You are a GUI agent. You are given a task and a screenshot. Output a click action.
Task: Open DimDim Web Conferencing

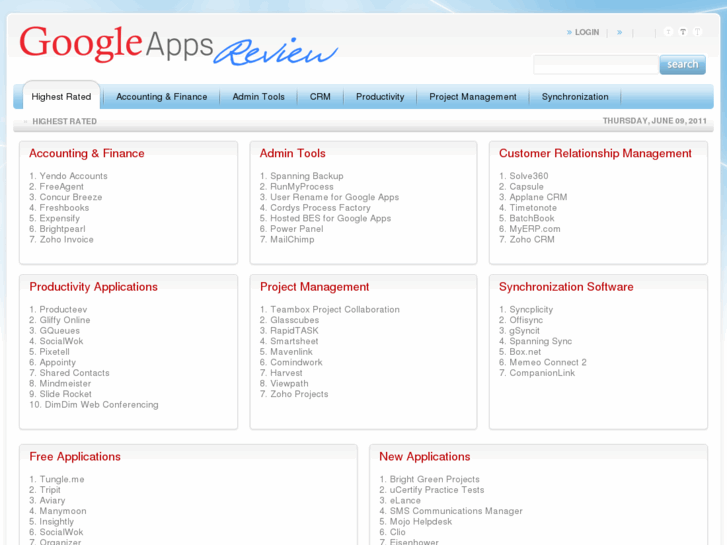pos(102,404)
